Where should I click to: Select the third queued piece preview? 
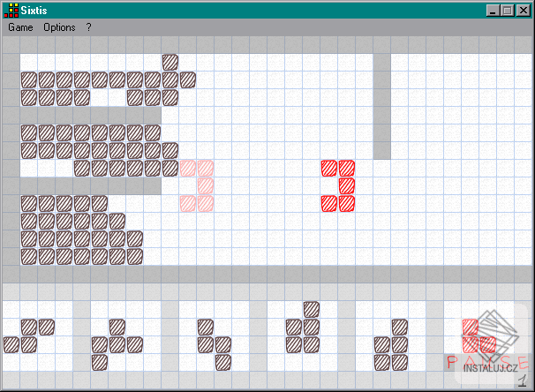tap(215, 344)
